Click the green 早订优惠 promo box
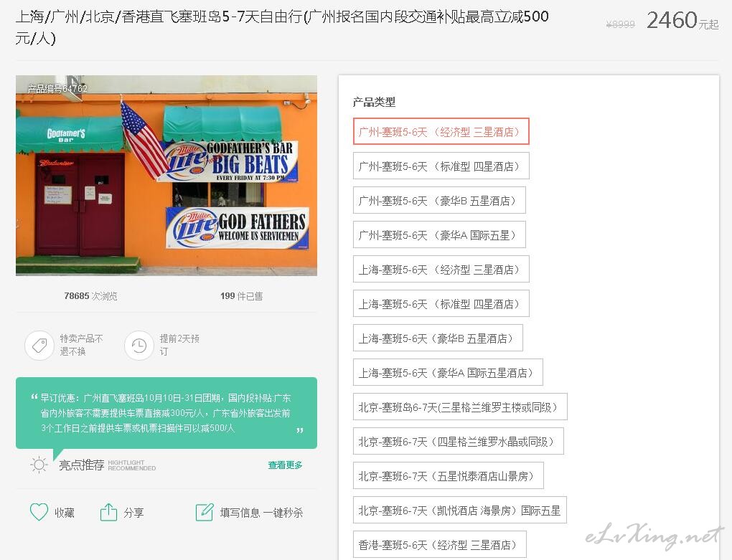 click(166, 413)
